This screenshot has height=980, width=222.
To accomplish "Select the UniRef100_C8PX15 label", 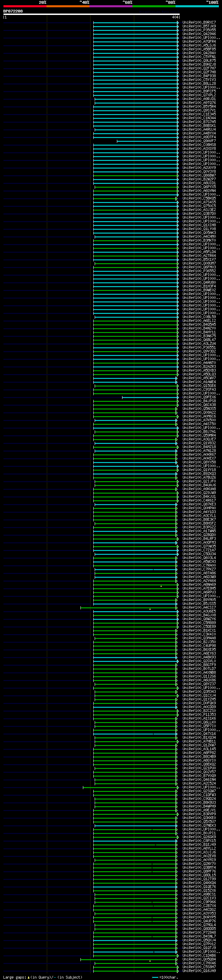I will pyautogui.click(x=199, y=841).
